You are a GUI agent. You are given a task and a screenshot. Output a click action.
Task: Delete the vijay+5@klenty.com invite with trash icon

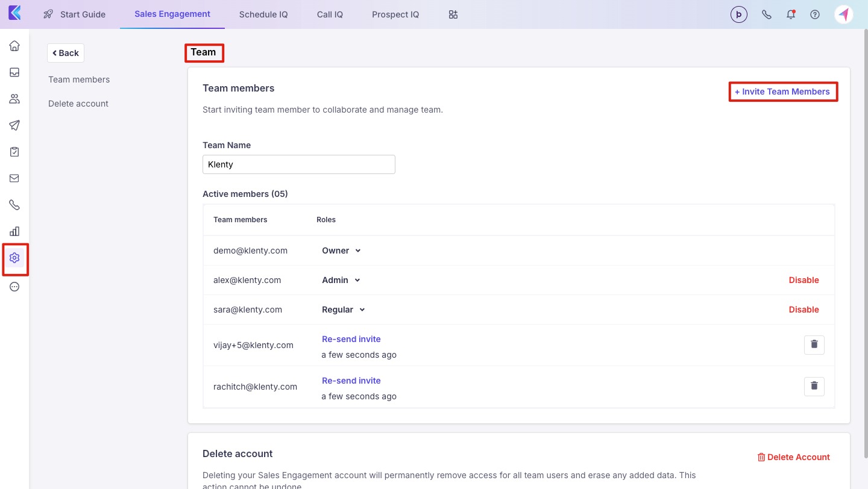coord(814,344)
